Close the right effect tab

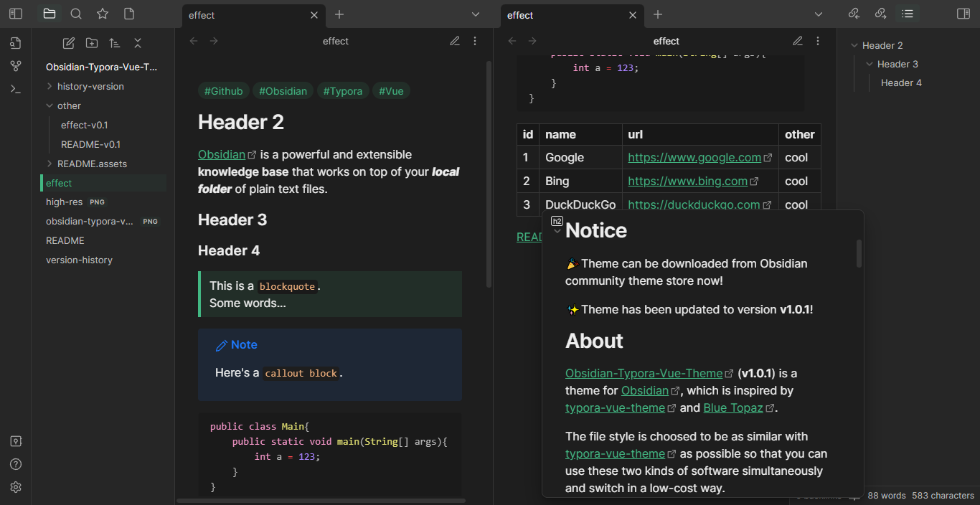(632, 15)
